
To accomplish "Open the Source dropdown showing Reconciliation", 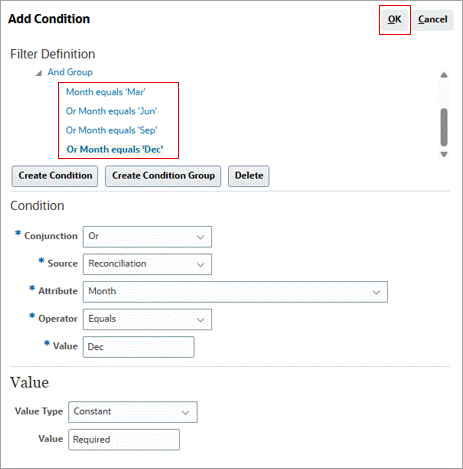I will [147, 264].
